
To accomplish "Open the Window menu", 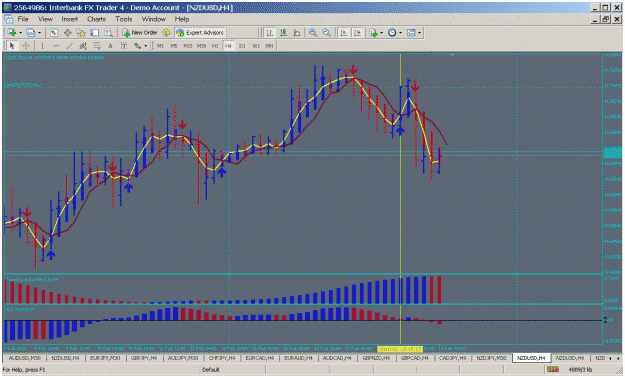I will [x=154, y=19].
